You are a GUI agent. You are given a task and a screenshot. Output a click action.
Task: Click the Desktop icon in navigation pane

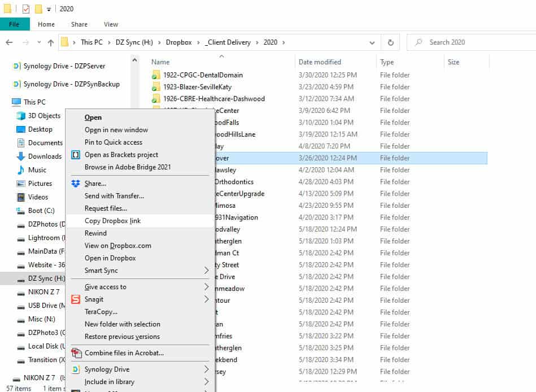coord(21,129)
